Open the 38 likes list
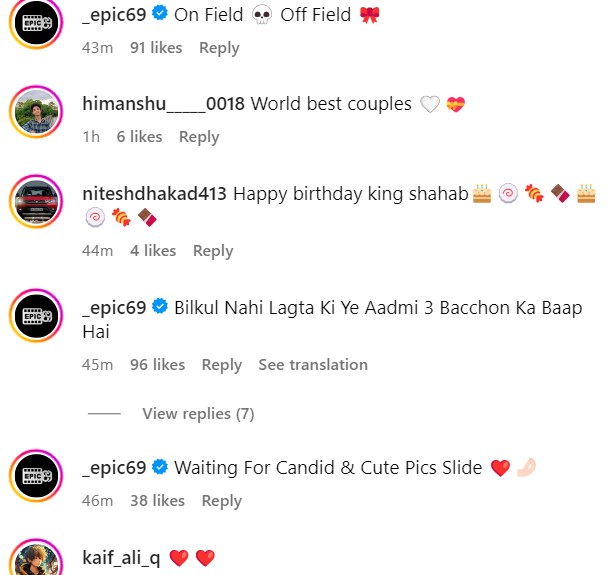Screen dimensions: 612x575 [157, 500]
